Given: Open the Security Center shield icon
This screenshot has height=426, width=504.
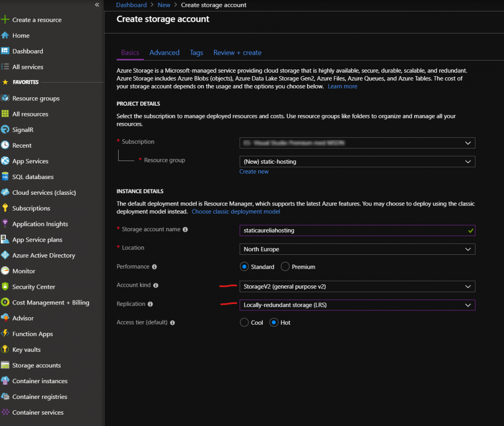Looking at the screenshot, I should [5, 287].
